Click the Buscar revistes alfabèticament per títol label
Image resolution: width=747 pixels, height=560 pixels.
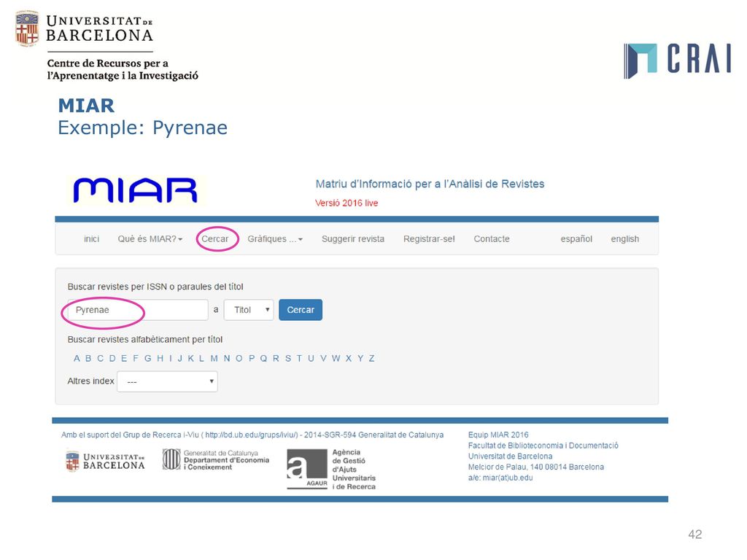(145, 340)
